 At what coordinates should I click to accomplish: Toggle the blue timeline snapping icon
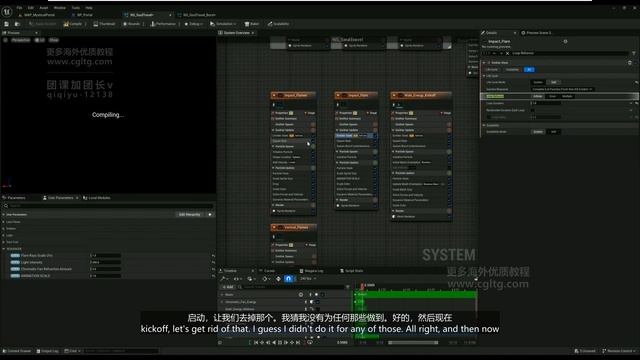[288, 279]
